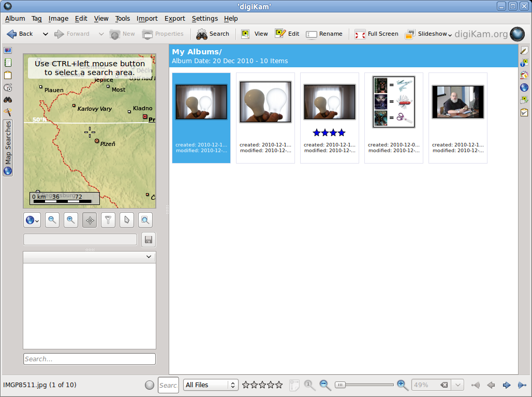Switch to Full Screen mode
Viewport: 532px width, 397px height.
(x=376, y=34)
